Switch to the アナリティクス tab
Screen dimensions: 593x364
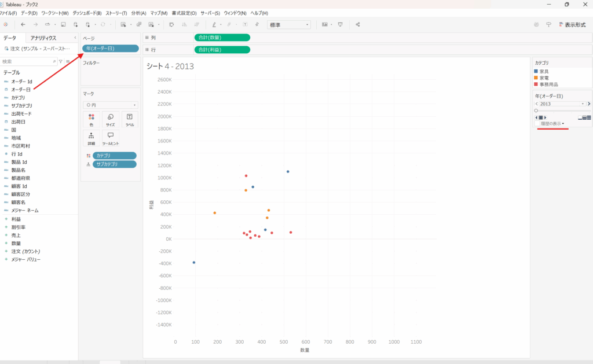pos(43,38)
